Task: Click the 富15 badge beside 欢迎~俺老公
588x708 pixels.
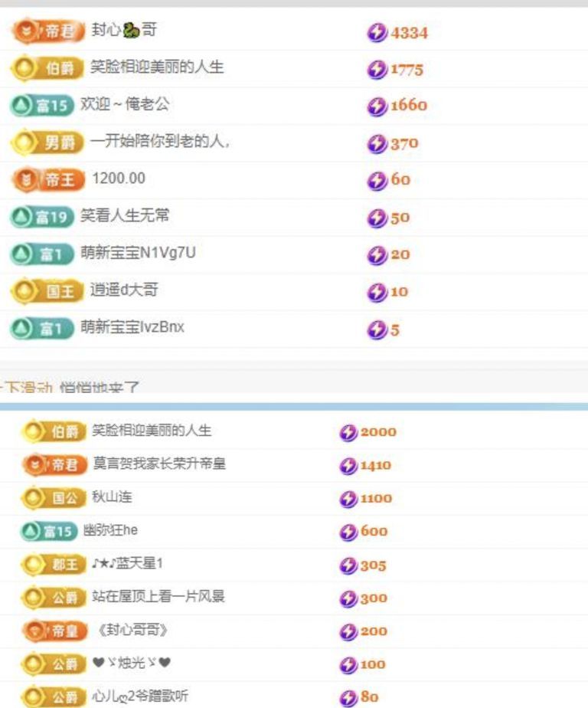Action: coord(42,106)
